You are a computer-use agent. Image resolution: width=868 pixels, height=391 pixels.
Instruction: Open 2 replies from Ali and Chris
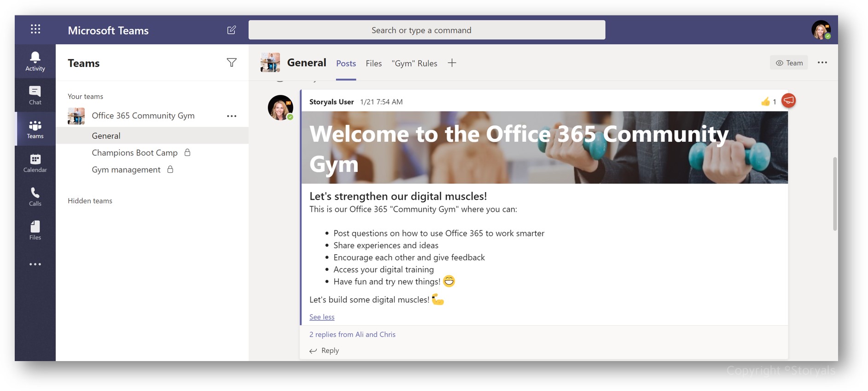(352, 334)
